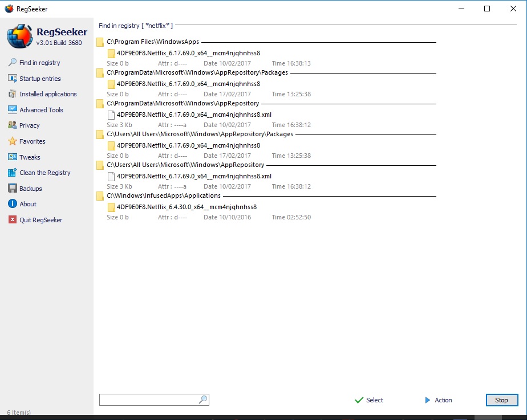Image resolution: width=527 pixels, height=420 pixels.
Task: Click the Clean the Registry grid icon
Action: [x=13, y=173]
